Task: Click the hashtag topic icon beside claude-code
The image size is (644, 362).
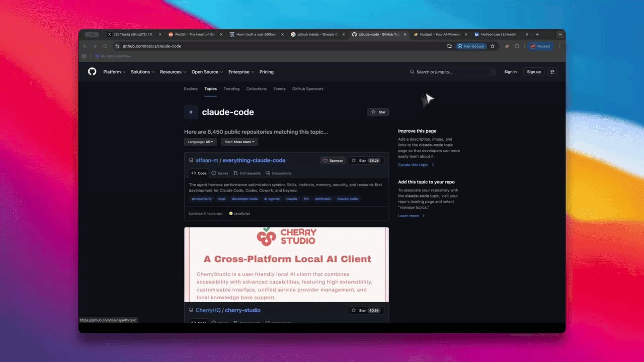Action: click(x=191, y=112)
